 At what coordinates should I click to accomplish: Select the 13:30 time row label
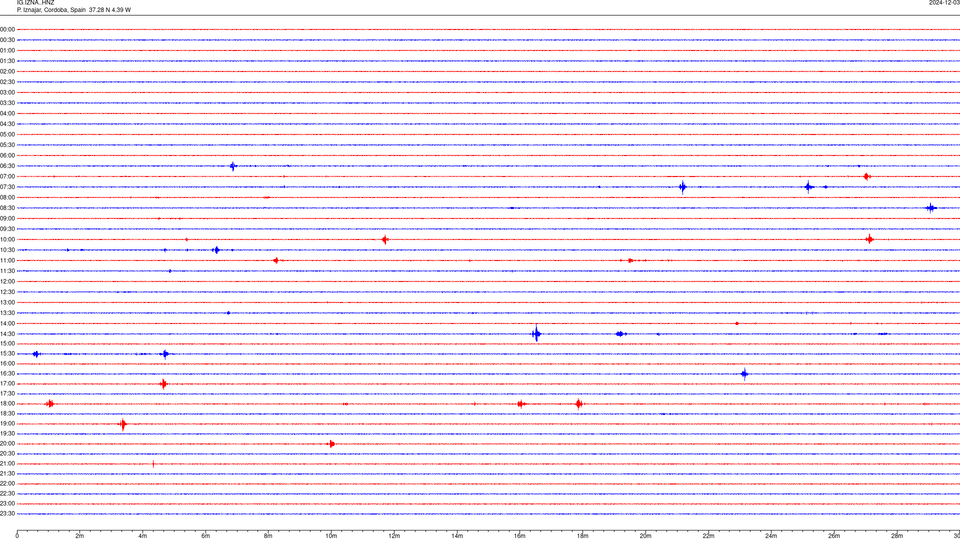tap(7, 313)
